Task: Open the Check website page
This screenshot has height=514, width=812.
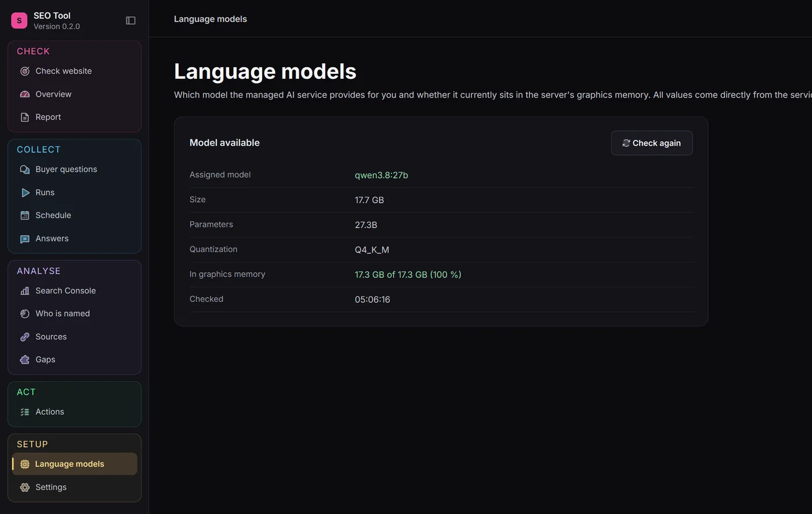Action: (x=74, y=71)
